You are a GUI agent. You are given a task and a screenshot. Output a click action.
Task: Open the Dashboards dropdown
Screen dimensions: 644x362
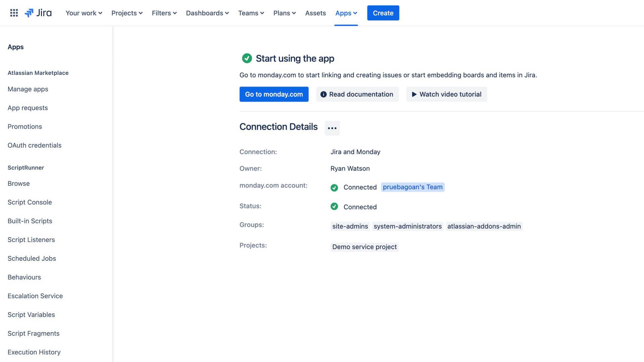(207, 13)
